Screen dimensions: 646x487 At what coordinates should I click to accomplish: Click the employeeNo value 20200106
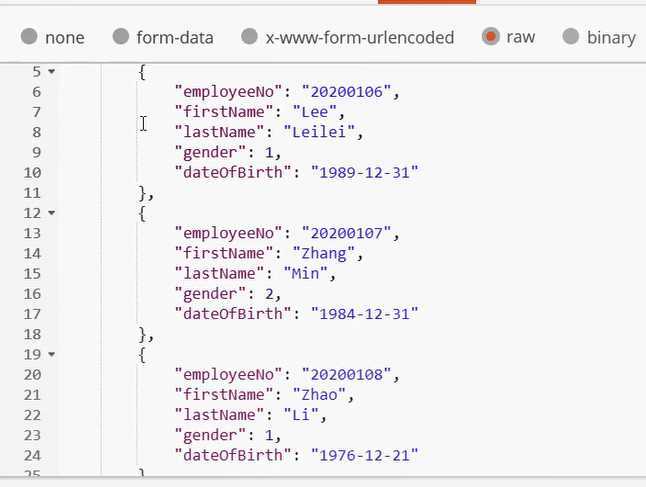tap(346, 91)
